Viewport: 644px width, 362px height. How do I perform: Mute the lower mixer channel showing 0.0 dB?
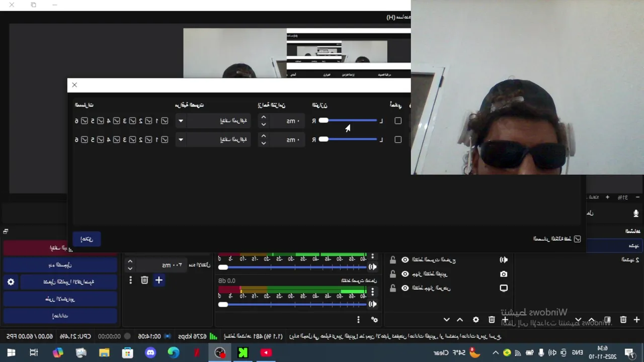coord(372,304)
